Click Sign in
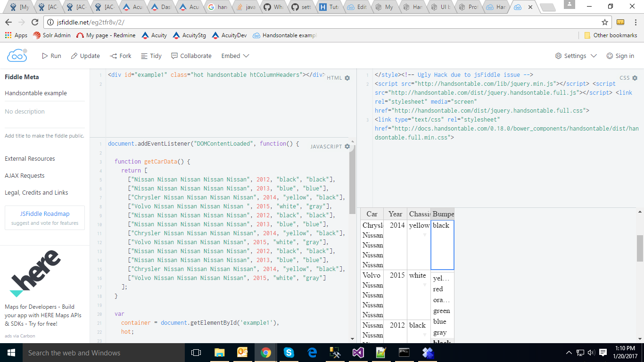The height and width of the screenshot is (362, 644). 620,56
